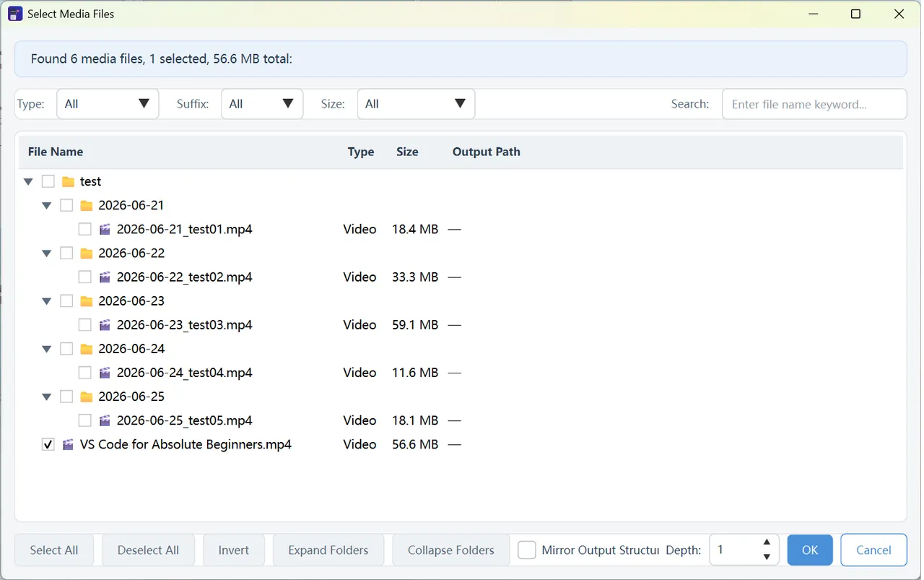Collapse the 2026-06-25 folder
924x580 pixels.
[47, 397]
